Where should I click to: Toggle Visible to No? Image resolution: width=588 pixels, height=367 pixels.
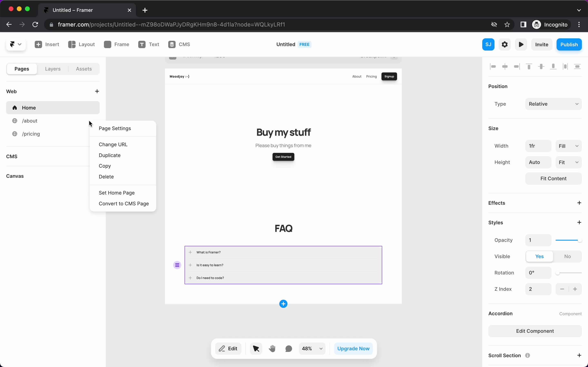pos(567,256)
